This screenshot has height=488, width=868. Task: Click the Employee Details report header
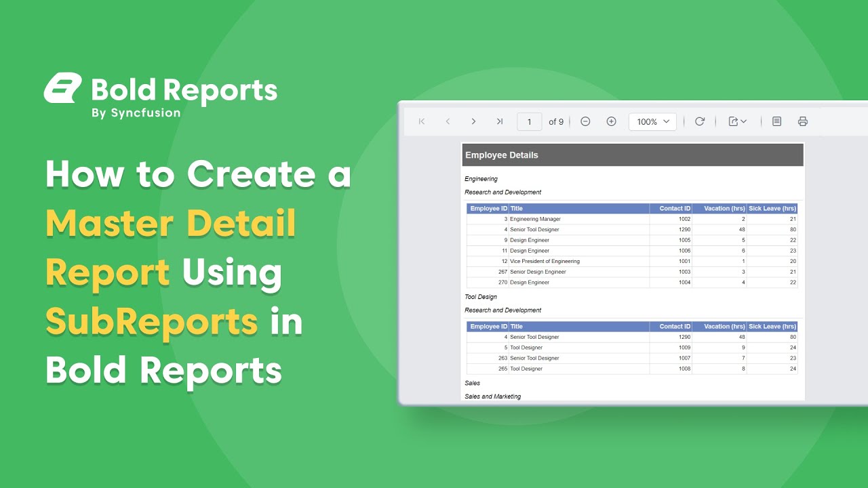[x=633, y=155]
